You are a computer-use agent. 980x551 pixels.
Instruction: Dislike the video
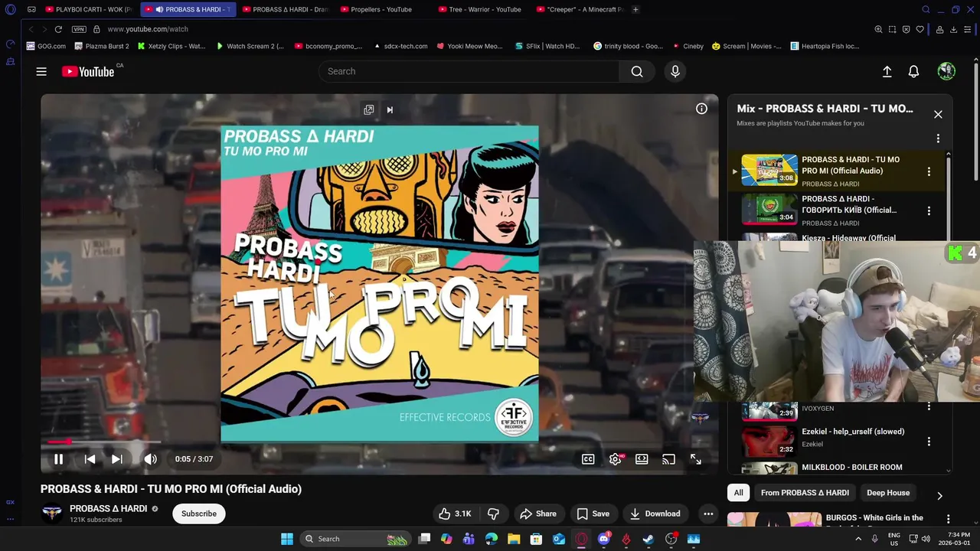(x=493, y=514)
